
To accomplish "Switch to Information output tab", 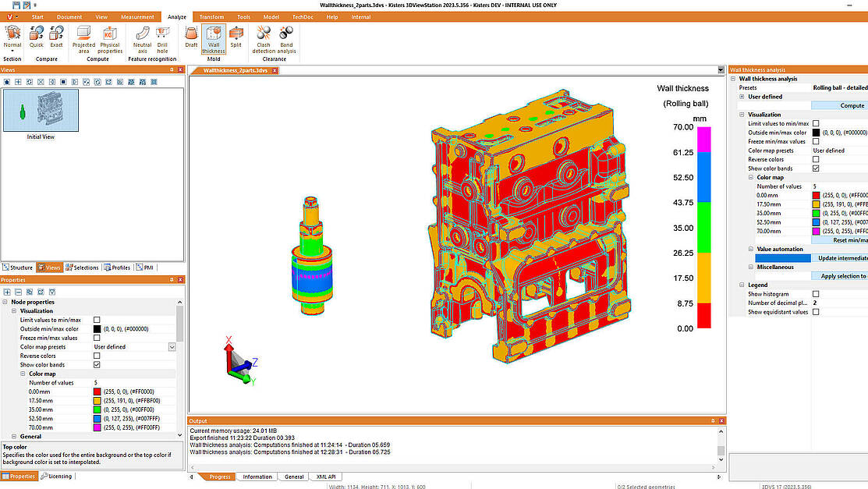I will click(x=257, y=477).
